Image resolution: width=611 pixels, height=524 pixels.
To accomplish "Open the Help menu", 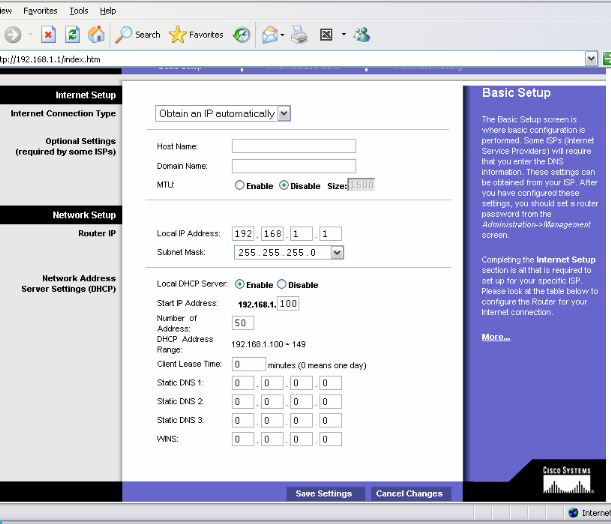I will [107, 10].
